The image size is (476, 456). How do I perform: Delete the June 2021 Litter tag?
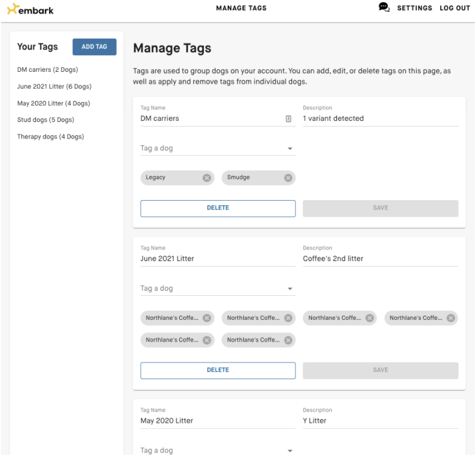click(x=218, y=370)
